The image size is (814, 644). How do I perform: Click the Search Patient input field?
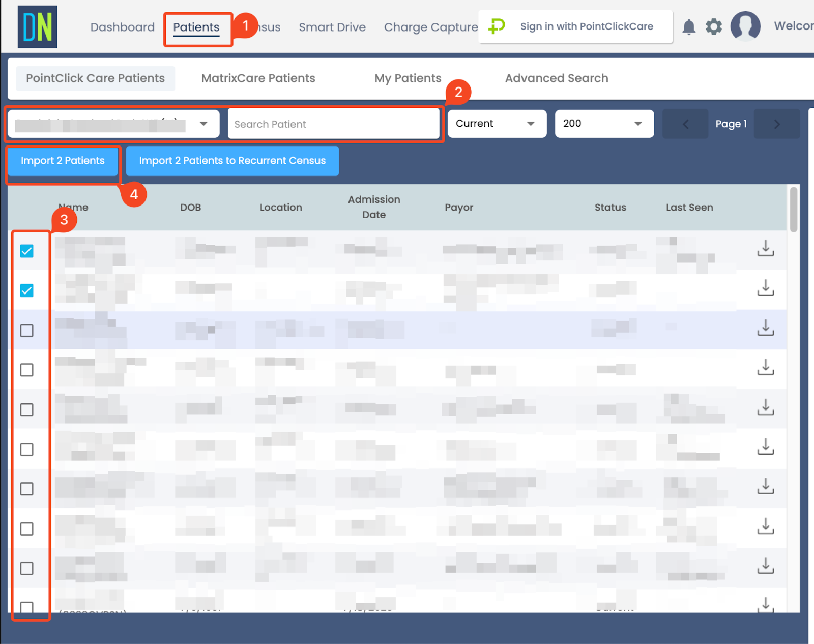coord(334,124)
